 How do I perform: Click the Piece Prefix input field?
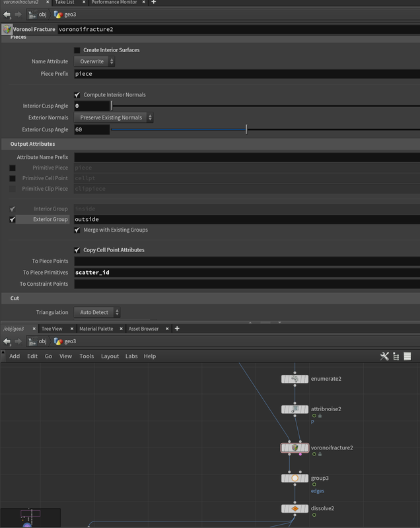click(x=247, y=74)
